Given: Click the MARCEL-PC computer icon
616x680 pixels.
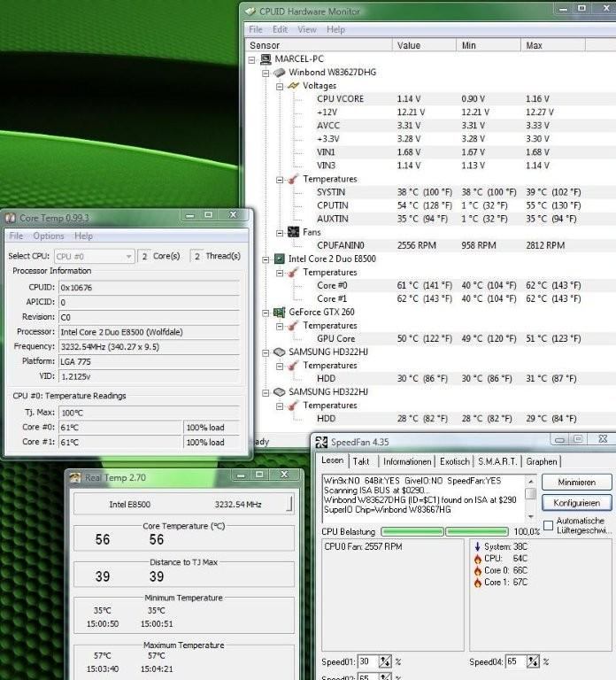Looking at the screenshot, I should 266,59.
